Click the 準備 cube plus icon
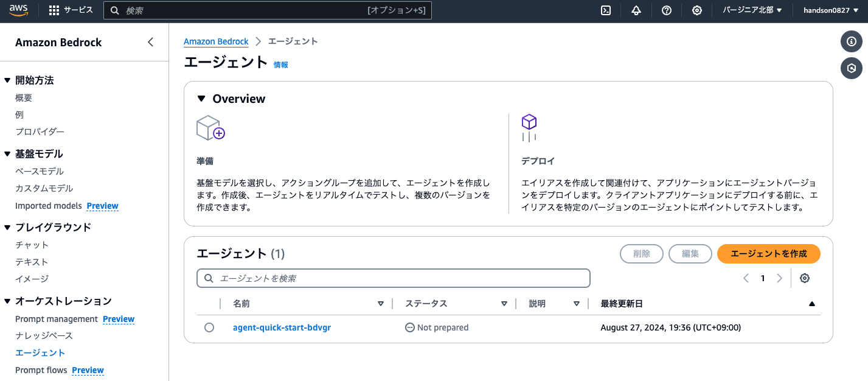868x381 pixels. point(210,128)
